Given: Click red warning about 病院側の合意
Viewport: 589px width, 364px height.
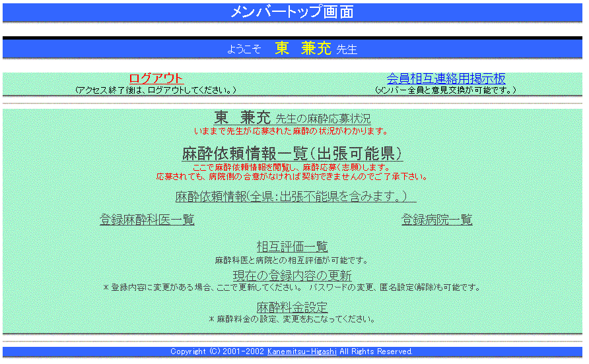Looking at the screenshot, I should [x=292, y=177].
